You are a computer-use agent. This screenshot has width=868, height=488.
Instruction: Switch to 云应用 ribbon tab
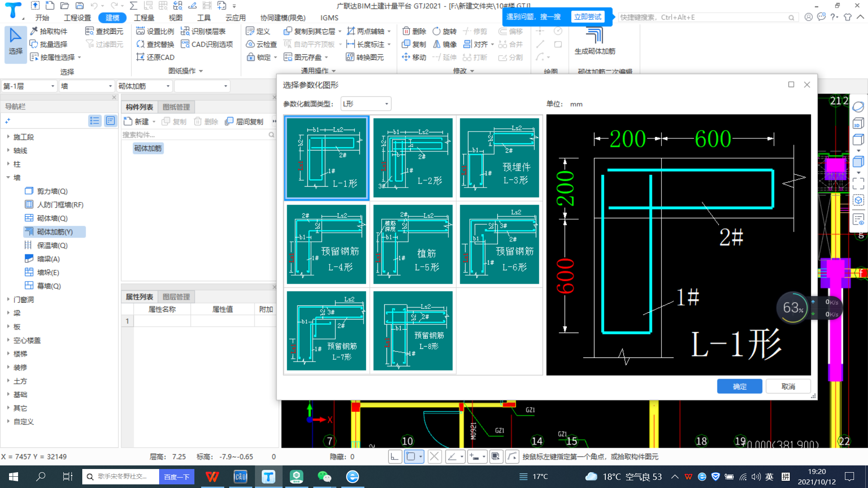tap(236, 18)
